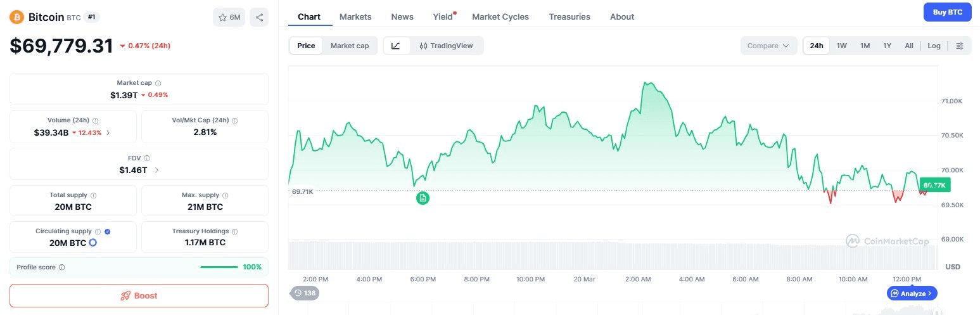This screenshot has height=315, width=980.
Task: Click the Market cap info icon
Action: 158,84
